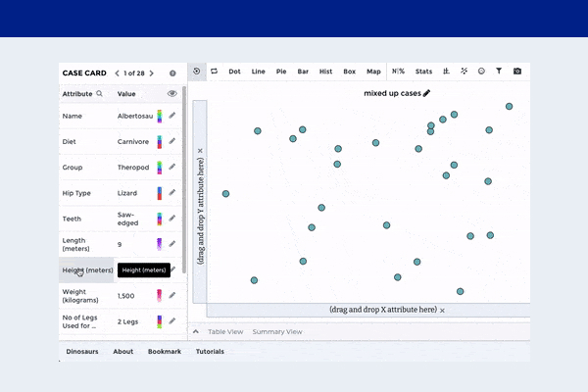Screen dimensions: 588x392
Task: Edit the Diet attribute with pencil icon
Action: point(172,140)
